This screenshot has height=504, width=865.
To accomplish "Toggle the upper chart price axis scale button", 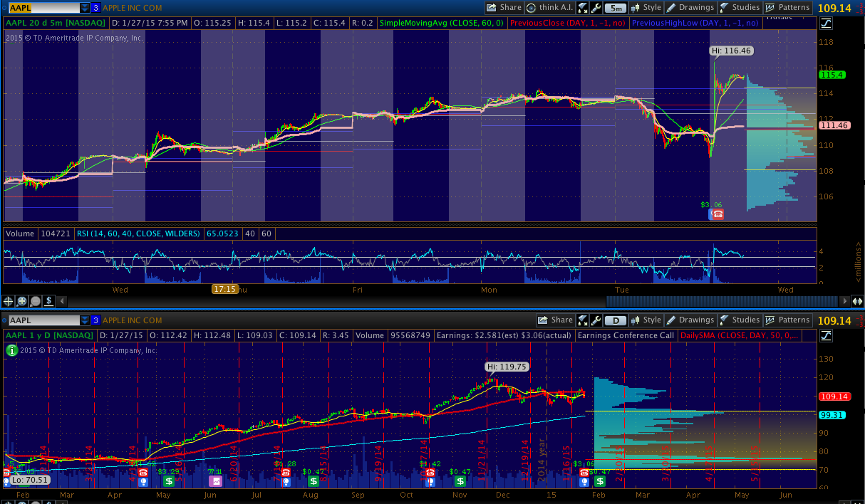I will (827, 23).
